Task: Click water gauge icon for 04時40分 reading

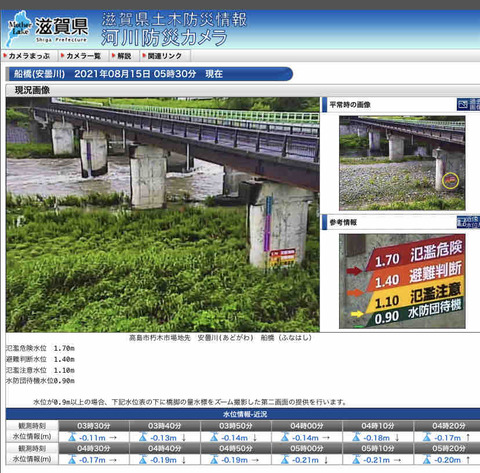Action: (x=143, y=460)
